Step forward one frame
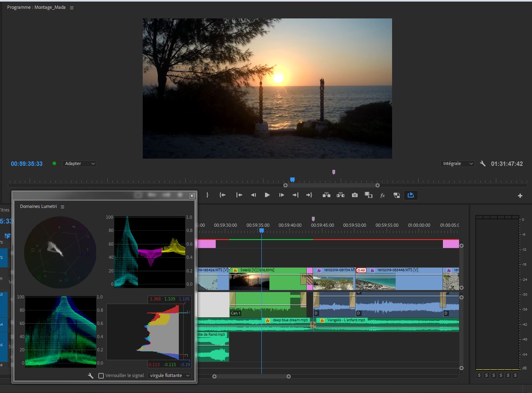 pos(281,195)
